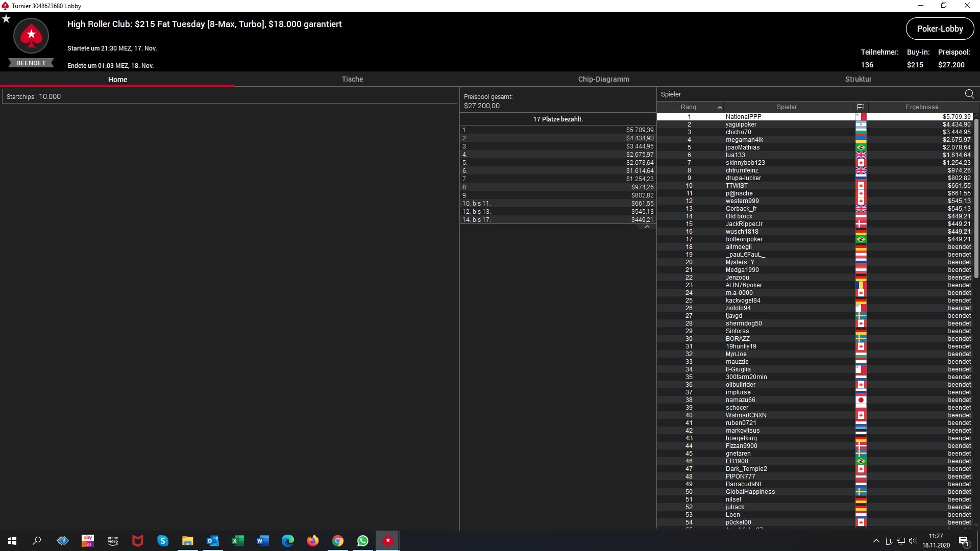The image size is (980, 551).
Task: Open the player search magnifier icon
Action: 969,94
